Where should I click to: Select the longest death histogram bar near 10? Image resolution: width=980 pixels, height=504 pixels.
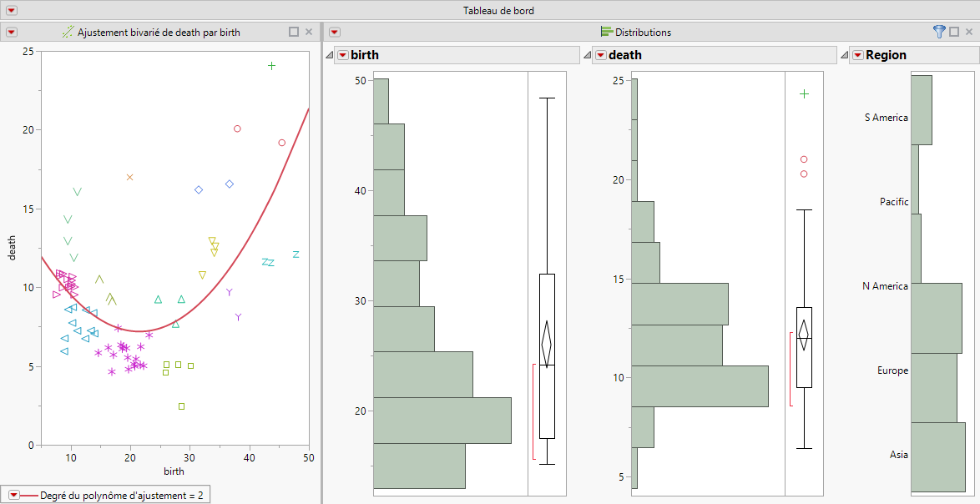(x=700, y=386)
